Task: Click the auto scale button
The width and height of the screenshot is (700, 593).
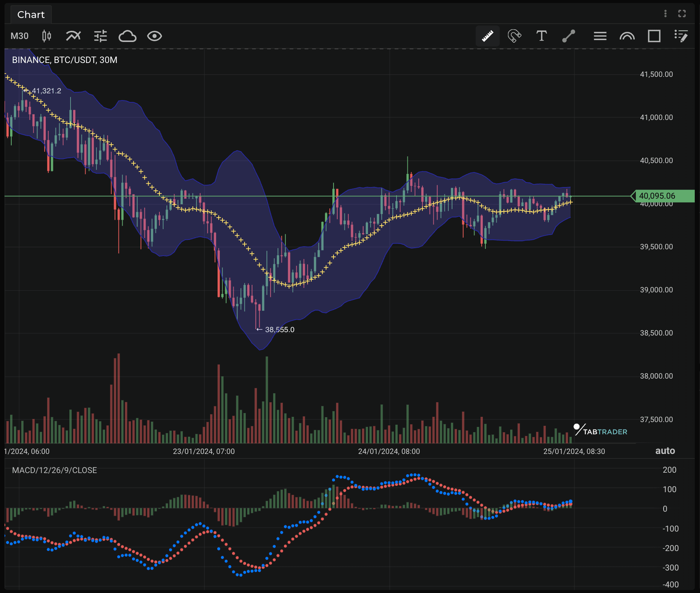Action: [665, 451]
